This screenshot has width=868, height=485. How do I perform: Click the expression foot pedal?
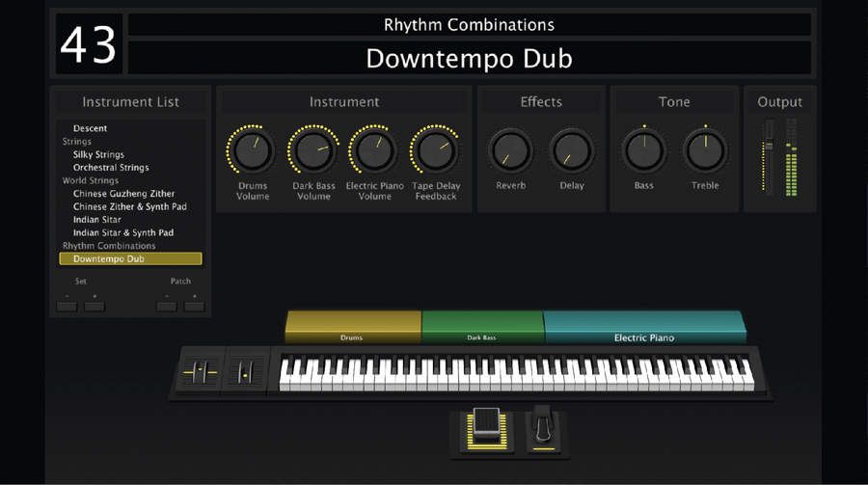(x=486, y=428)
